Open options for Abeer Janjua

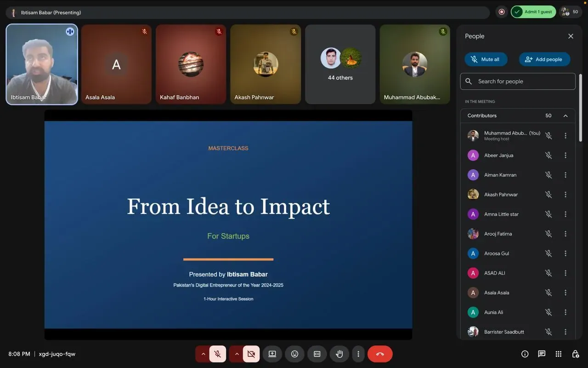pyautogui.click(x=565, y=155)
